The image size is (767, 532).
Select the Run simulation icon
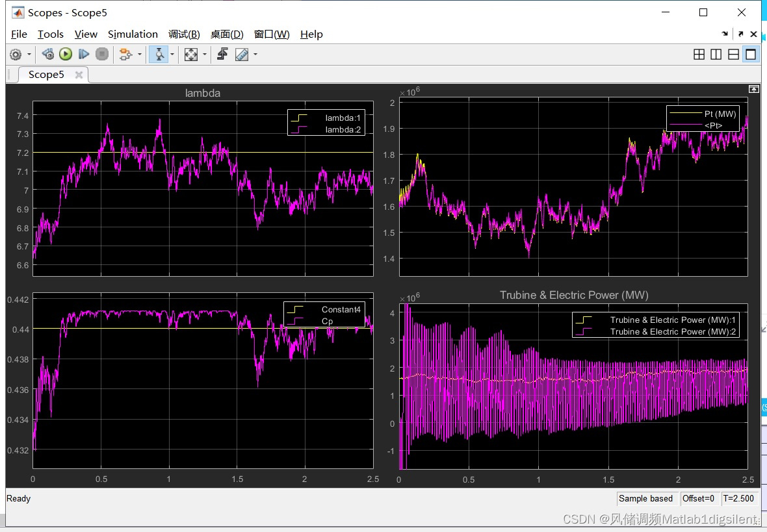tap(65, 54)
